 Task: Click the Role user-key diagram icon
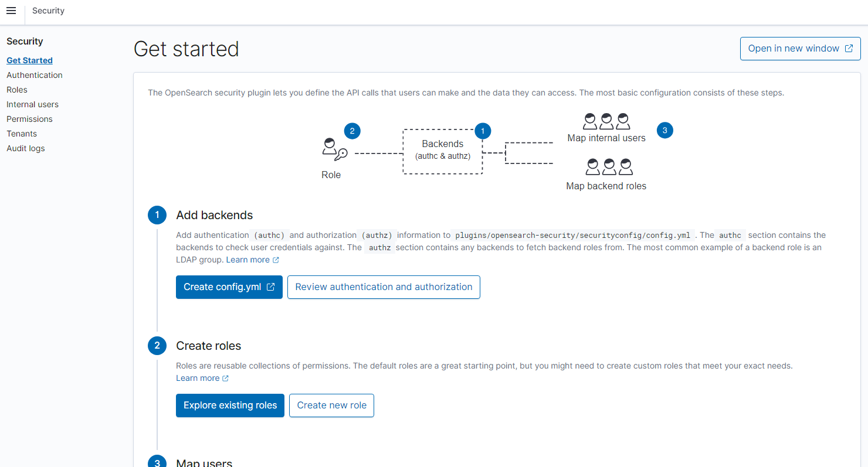(x=335, y=149)
